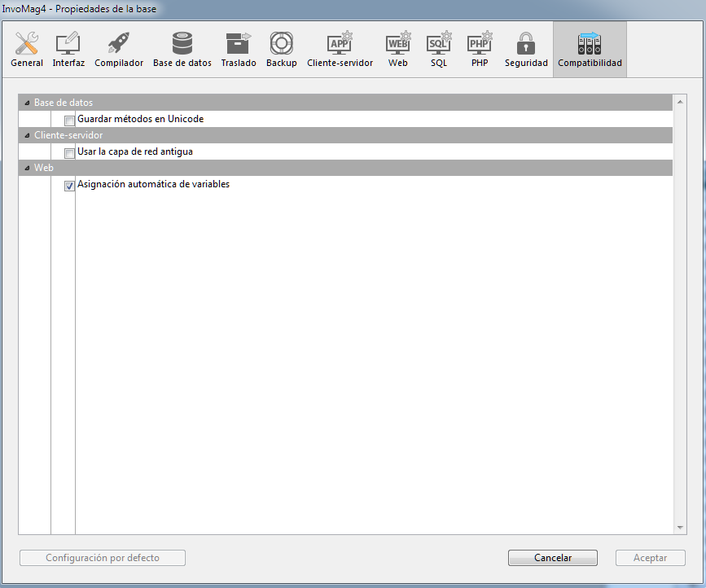This screenshot has width=706, height=588.
Task: Uncheck Asignación automática de variables
Action: (x=69, y=186)
